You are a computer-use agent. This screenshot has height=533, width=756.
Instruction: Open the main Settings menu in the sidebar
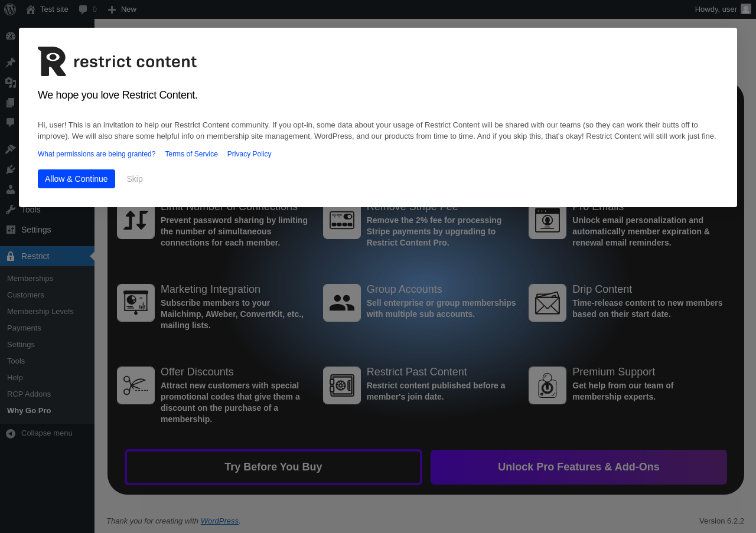coord(47,230)
